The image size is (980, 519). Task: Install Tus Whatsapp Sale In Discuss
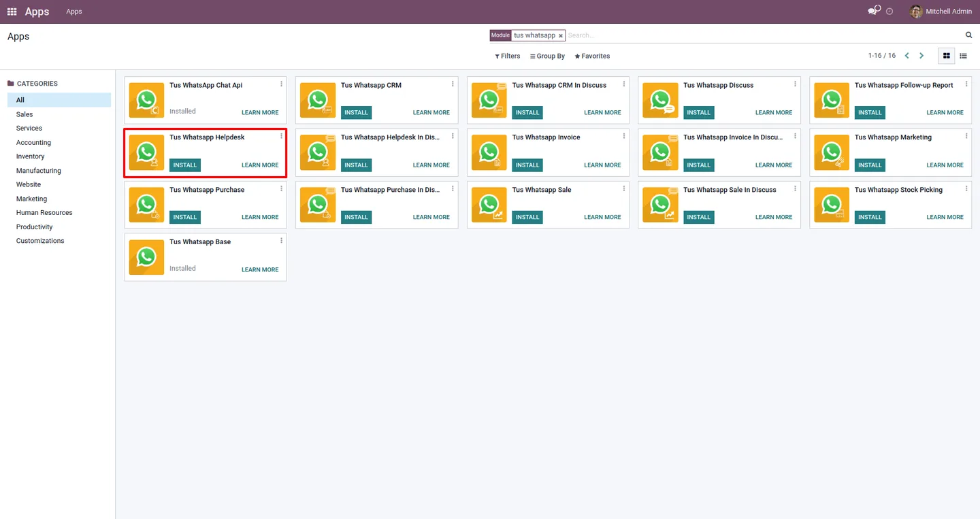tap(698, 217)
